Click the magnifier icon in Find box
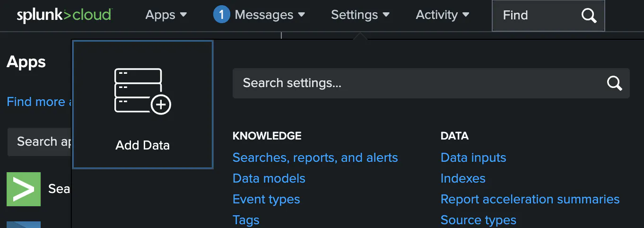 coord(589,16)
